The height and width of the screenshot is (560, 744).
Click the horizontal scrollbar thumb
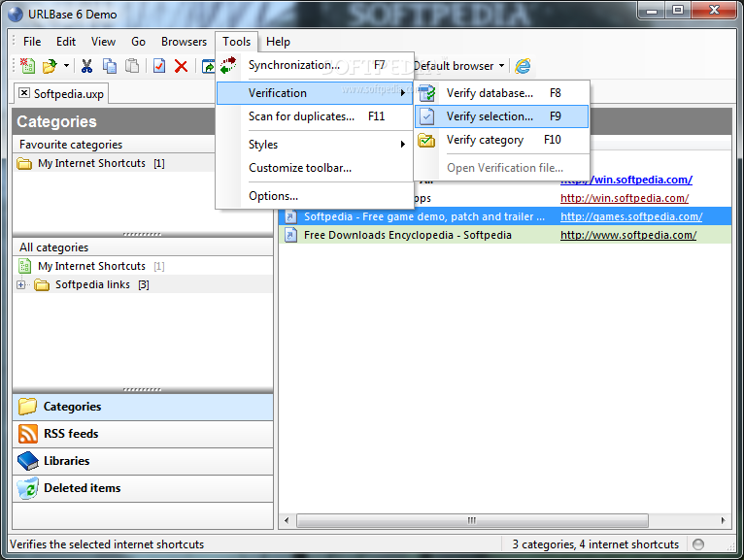472,520
